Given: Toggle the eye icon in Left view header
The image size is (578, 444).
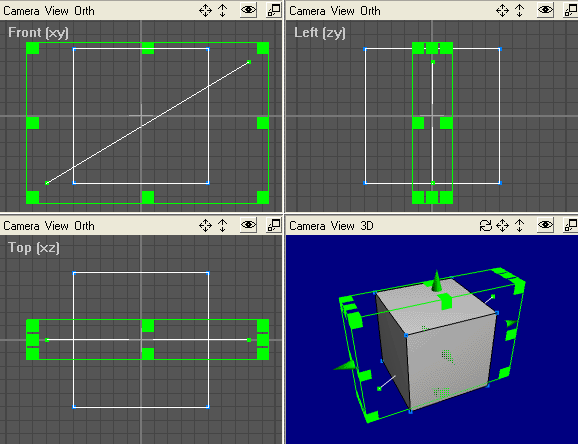Looking at the screenshot, I should point(546,10).
